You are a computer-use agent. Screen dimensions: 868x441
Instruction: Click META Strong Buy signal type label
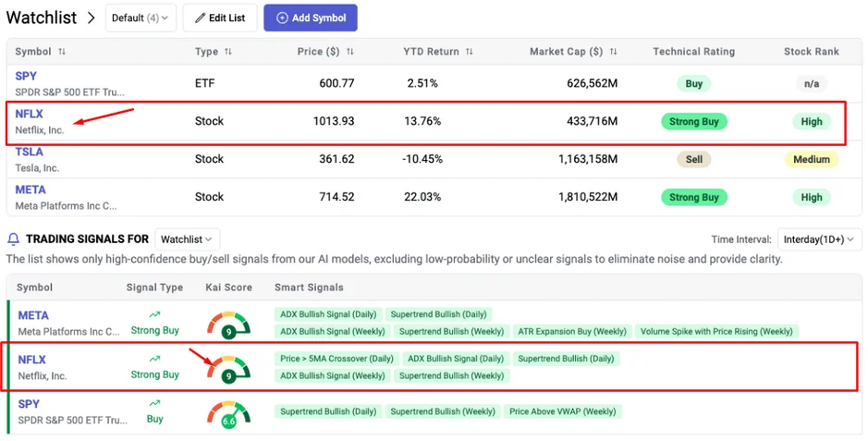155,330
